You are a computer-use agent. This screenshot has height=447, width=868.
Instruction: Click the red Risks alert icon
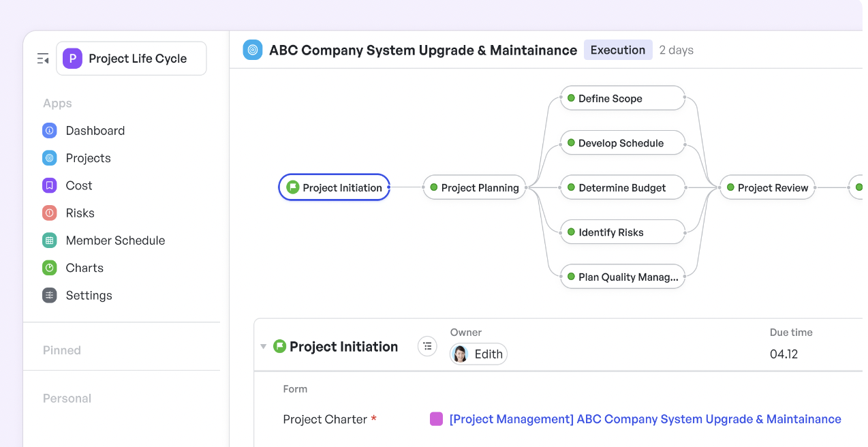tap(50, 213)
